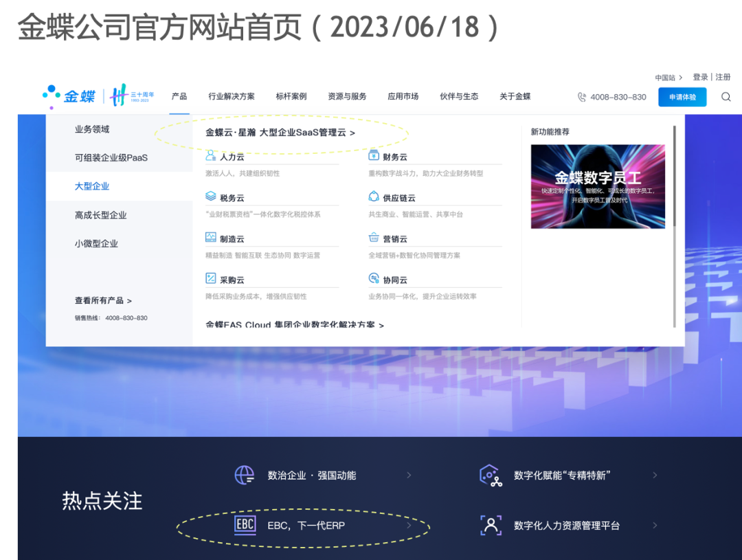Click the 销售热线 hotline text

111,318
